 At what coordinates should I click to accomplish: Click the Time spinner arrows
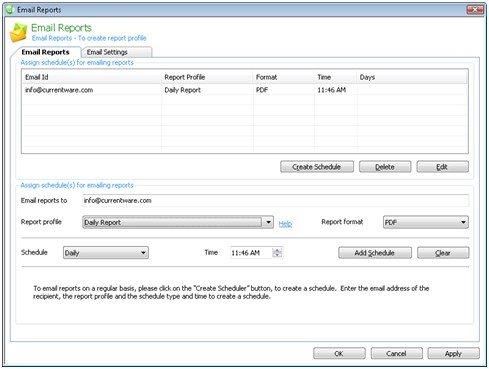(277, 253)
